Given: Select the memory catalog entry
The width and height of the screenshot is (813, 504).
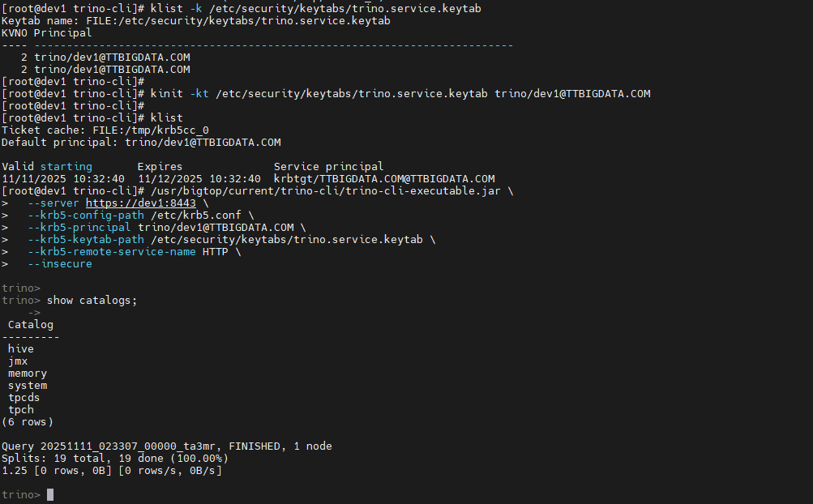Looking at the screenshot, I should tap(28, 374).
